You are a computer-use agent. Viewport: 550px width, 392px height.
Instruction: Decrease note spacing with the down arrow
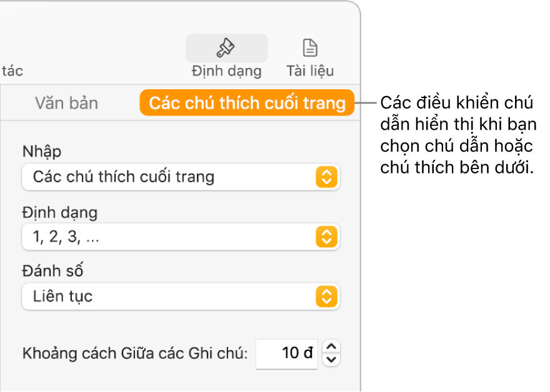[333, 360]
